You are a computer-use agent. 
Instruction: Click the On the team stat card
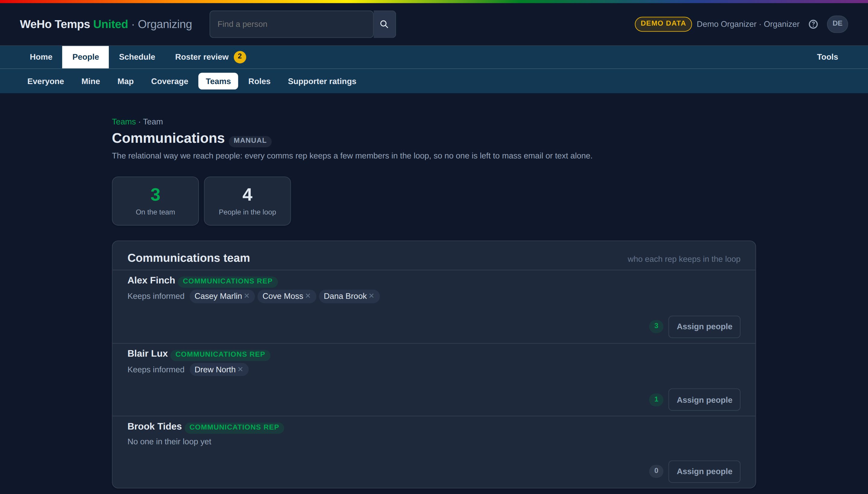(156, 201)
